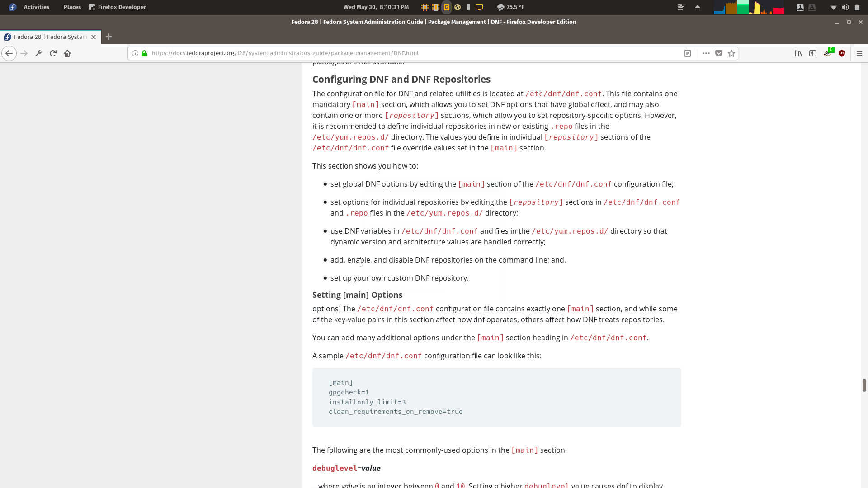Viewport: 868px width, 488px height.
Task: Click the debuglevel=value option term
Action: click(x=346, y=469)
